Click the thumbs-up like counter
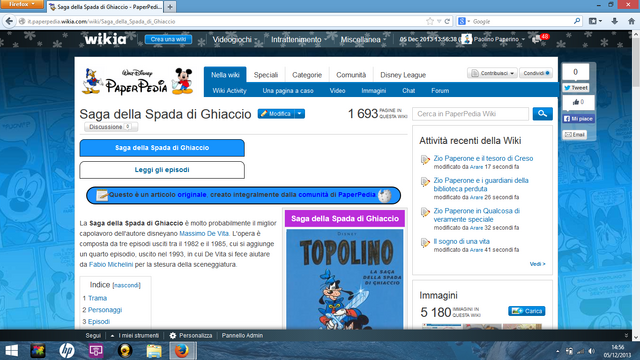This screenshot has height=360, width=640. point(578,102)
